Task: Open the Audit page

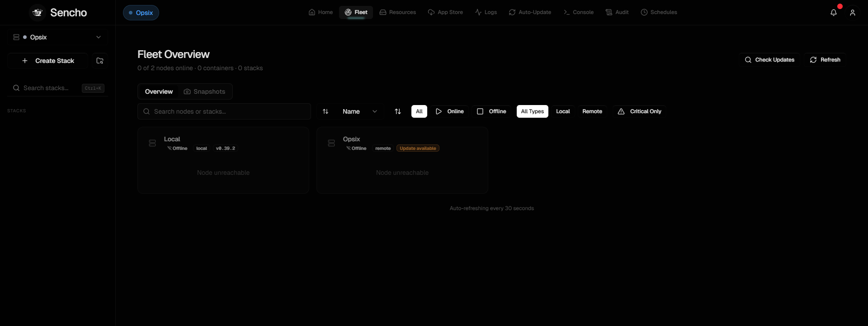Action: (617, 12)
